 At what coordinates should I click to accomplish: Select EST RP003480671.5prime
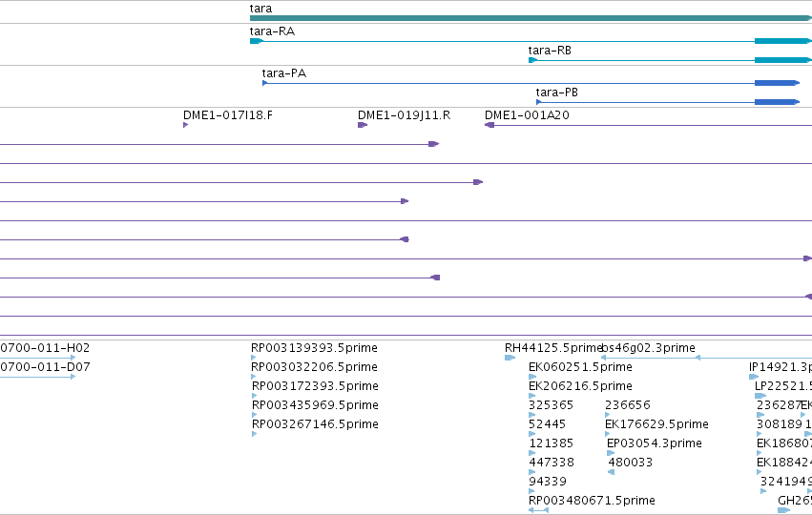[538, 510]
